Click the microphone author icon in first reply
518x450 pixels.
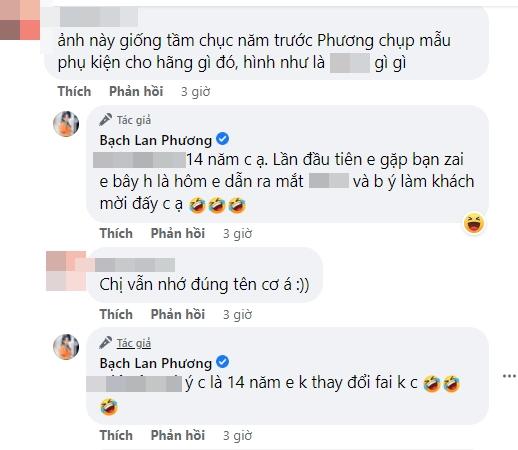coord(106,120)
